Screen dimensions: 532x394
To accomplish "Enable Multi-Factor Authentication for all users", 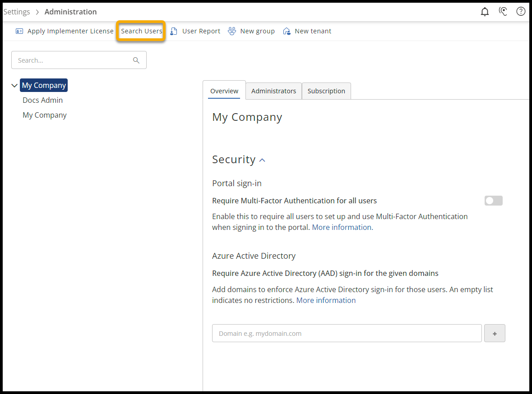I will click(x=493, y=201).
